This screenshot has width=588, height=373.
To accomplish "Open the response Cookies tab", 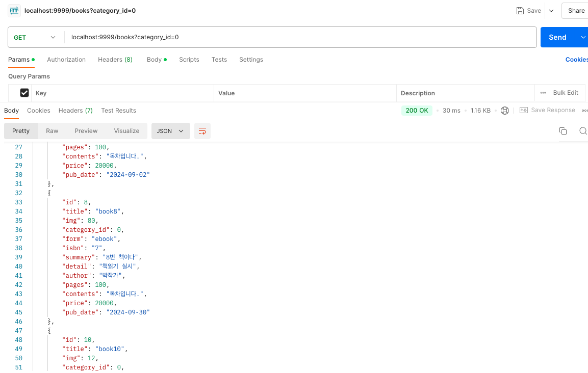I will (x=39, y=111).
